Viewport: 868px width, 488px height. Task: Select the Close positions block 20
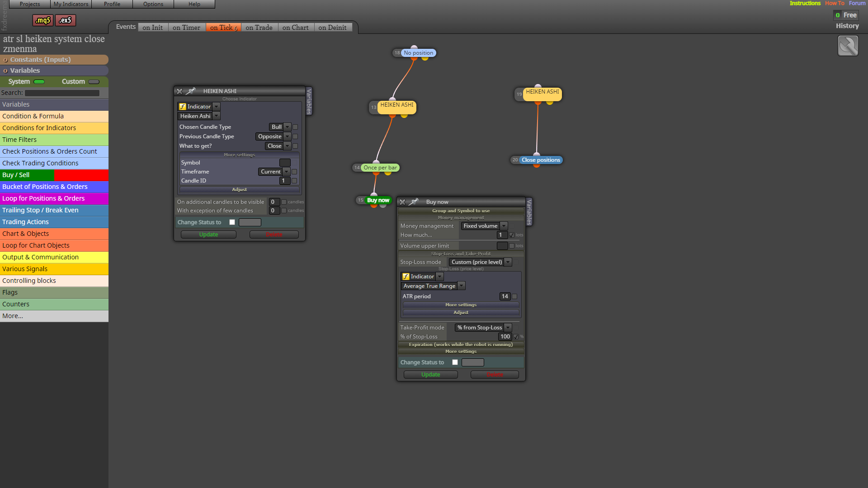click(541, 160)
